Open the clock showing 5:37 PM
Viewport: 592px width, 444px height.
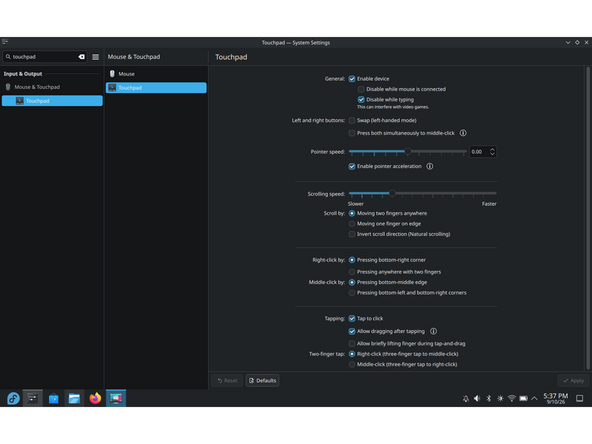[555, 398]
